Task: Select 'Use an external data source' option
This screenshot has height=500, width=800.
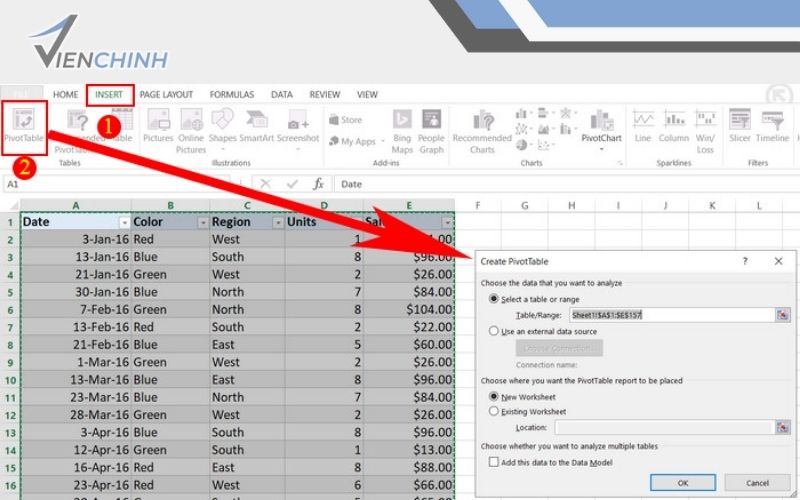Action: (493, 331)
